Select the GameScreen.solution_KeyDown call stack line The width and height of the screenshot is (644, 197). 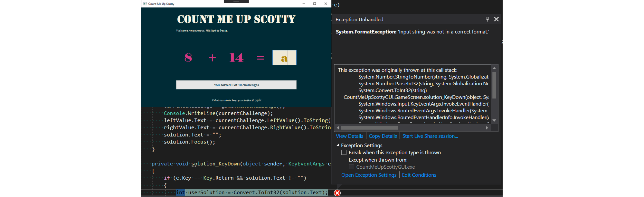tap(416, 97)
